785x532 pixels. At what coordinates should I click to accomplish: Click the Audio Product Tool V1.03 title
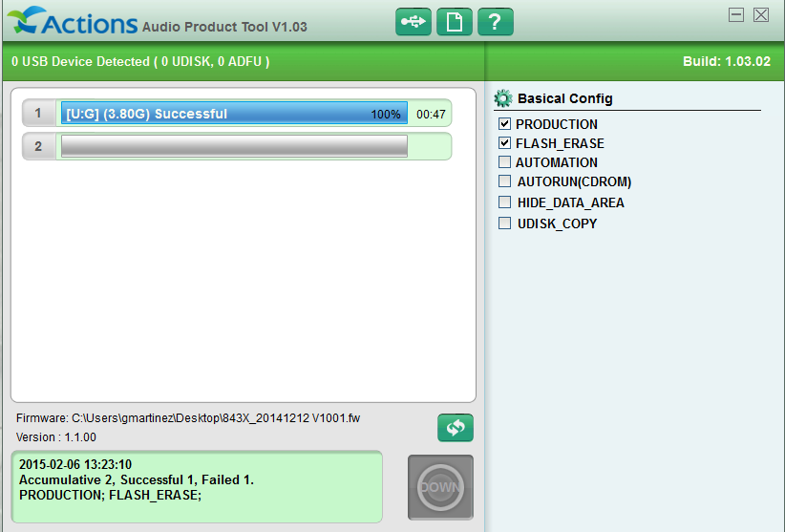click(224, 27)
